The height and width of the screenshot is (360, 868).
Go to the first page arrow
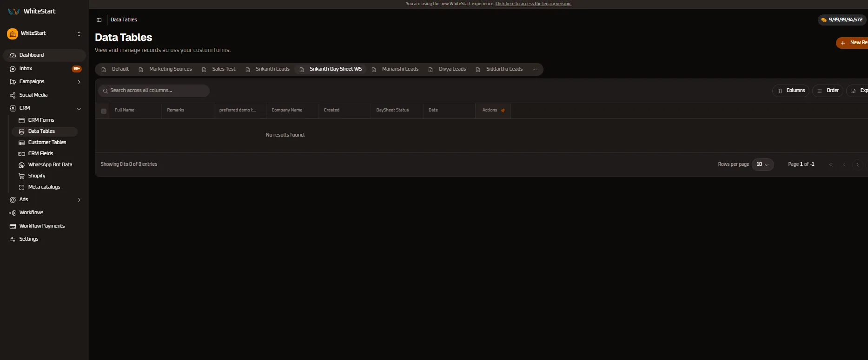coord(831,164)
